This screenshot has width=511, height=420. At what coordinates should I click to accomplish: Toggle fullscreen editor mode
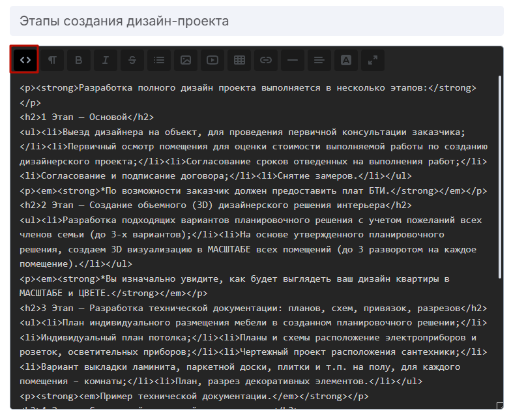click(373, 60)
